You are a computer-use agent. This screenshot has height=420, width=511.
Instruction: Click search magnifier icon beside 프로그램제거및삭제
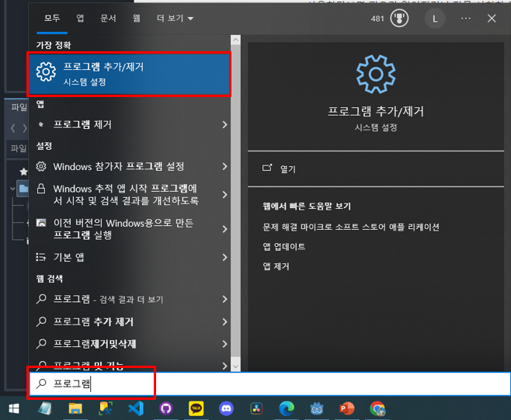point(41,343)
